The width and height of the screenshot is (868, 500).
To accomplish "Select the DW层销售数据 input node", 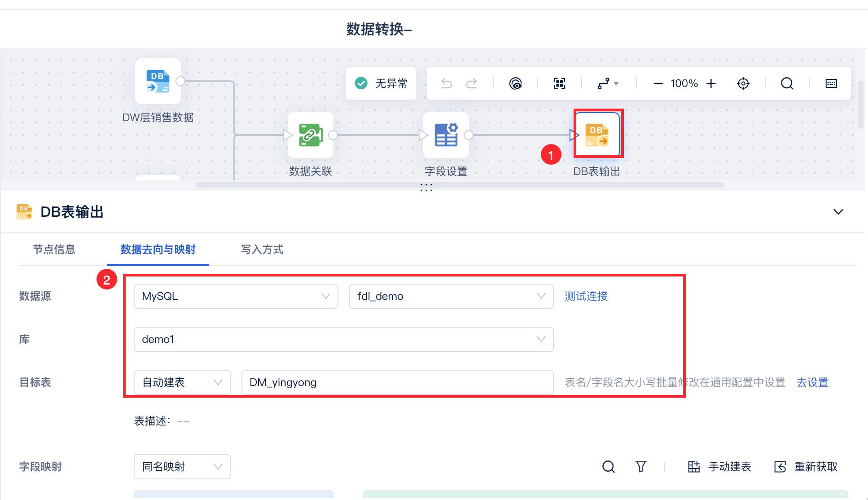I will coord(158,81).
